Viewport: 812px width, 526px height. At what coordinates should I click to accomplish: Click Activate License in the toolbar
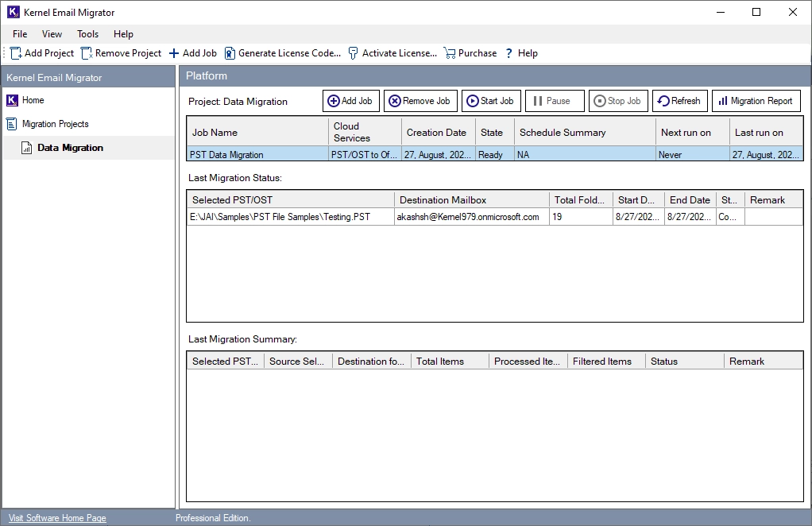coord(392,53)
